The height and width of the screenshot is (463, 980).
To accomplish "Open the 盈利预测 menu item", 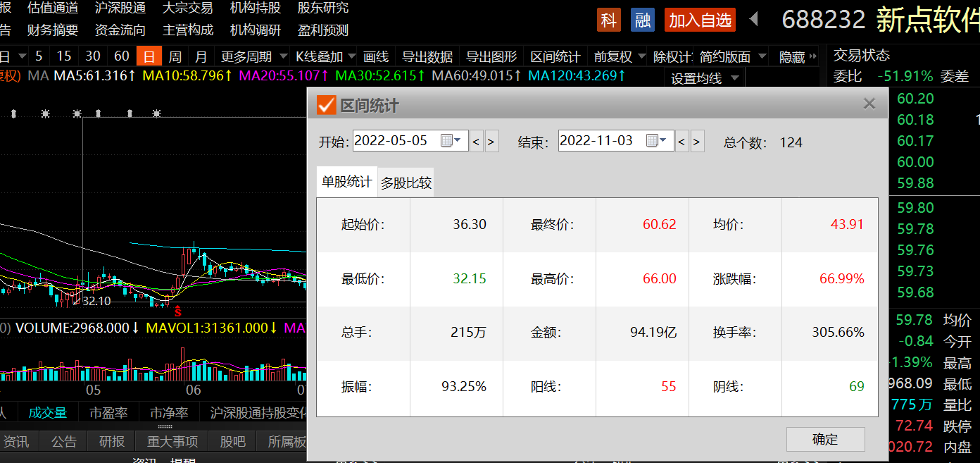I will (x=323, y=30).
